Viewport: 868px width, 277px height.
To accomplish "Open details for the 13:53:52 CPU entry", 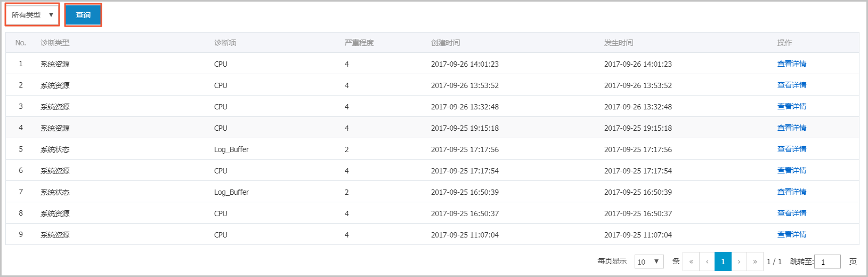I will [792, 85].
